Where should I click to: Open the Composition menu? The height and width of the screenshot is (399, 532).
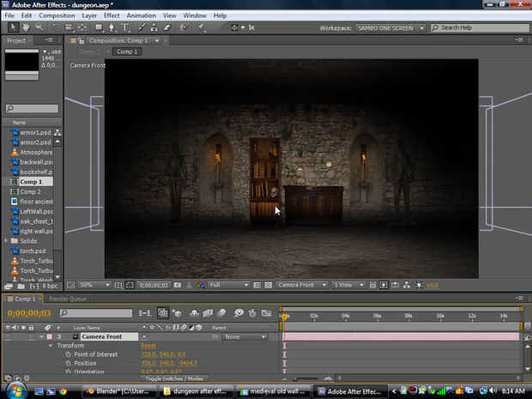(x=57, y=15)
